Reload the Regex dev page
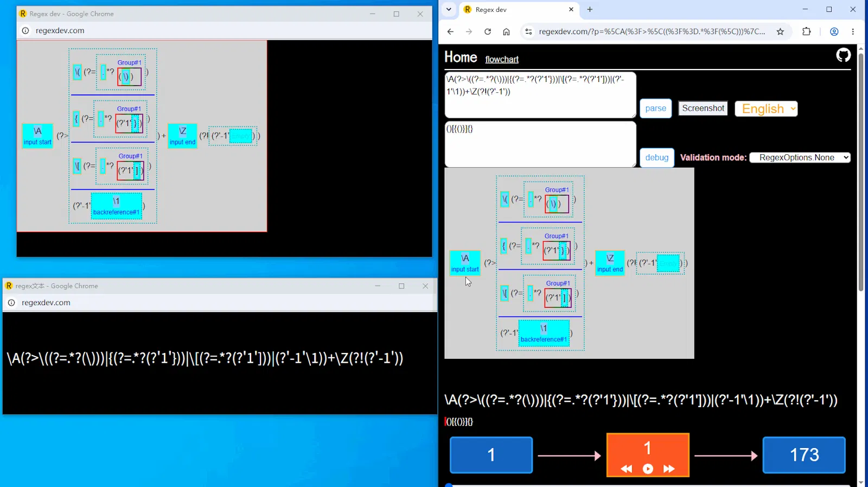Image resolution: width=868 pixels, height=487 pixels. (488, 31)
